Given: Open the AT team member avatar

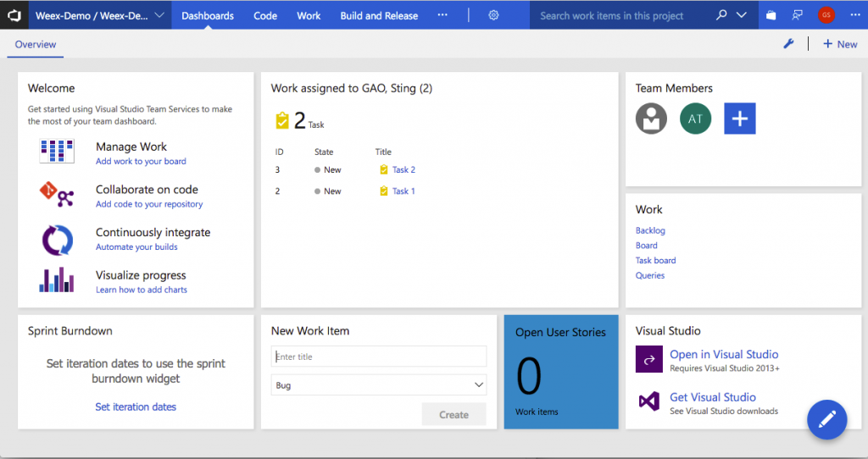Looking at the screenshot, I should tap(695, 119).
